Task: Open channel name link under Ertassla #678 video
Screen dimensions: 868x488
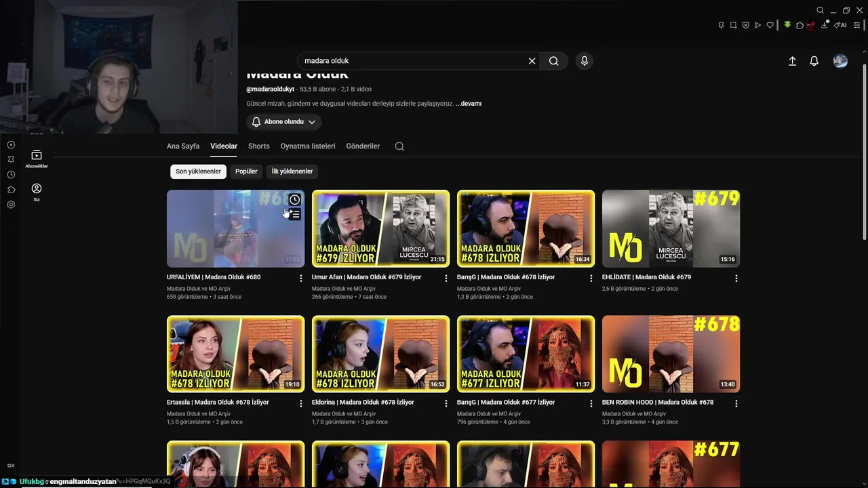Action: coord(199,413)
